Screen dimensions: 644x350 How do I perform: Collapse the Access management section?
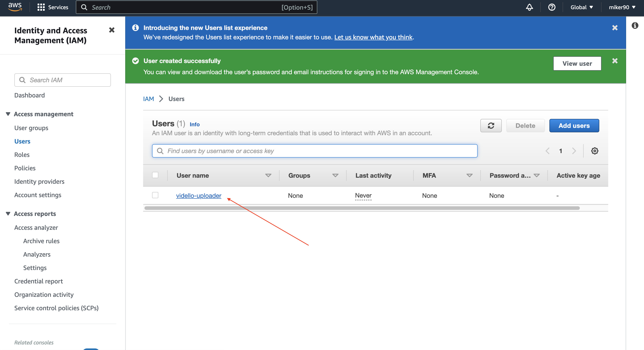point(8,114)
